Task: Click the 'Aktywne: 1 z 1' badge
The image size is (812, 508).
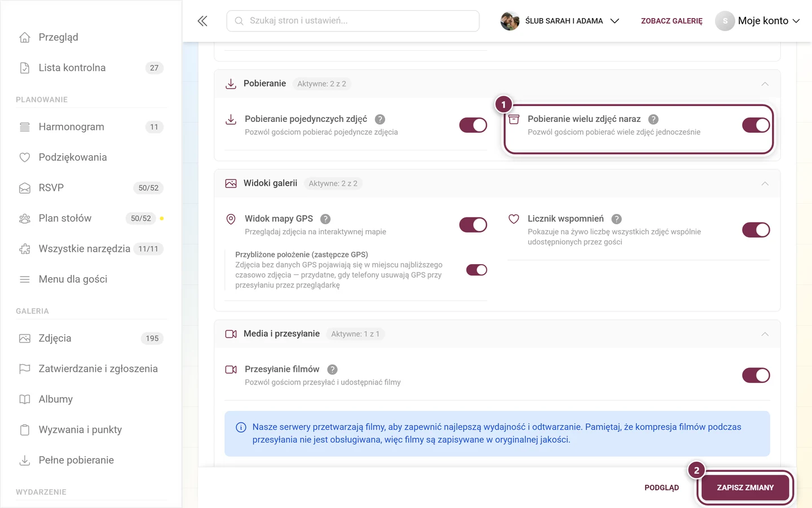Action: [x=355, y=334]
